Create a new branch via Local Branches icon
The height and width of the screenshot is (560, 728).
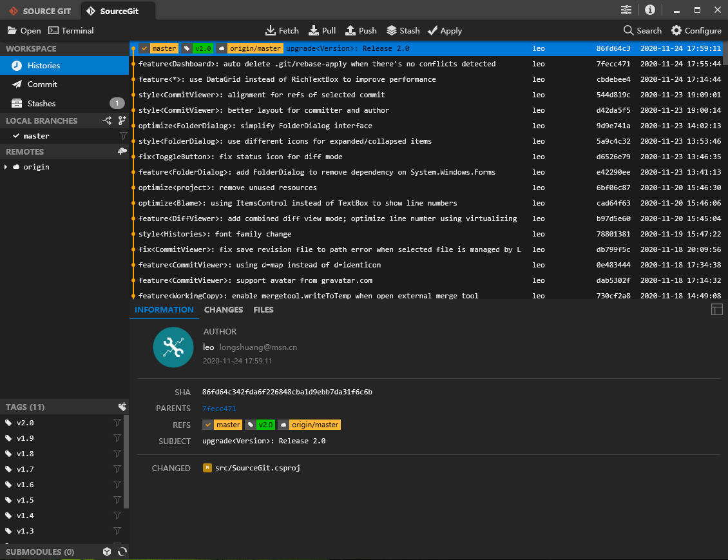point(122,121)
